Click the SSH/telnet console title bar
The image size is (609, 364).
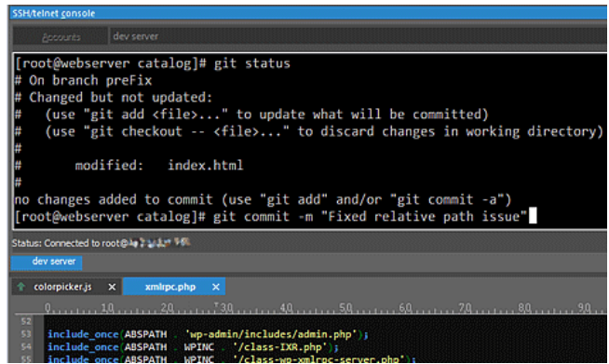pyautogui.click(x=309, y=13)
